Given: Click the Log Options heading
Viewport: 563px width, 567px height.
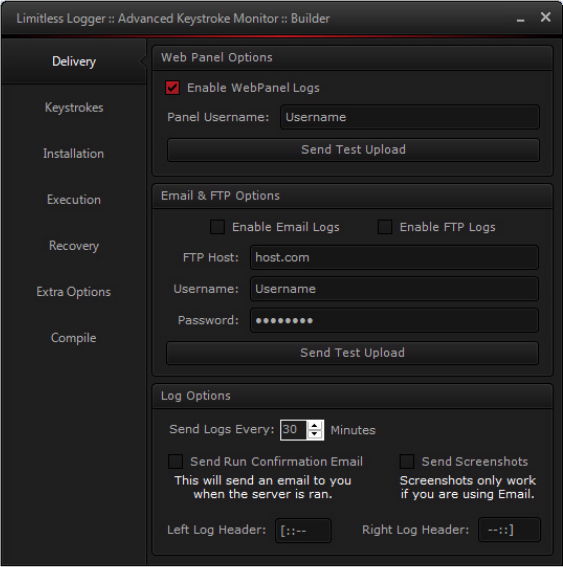Looking at the screenshot, I should coord(196,396).
